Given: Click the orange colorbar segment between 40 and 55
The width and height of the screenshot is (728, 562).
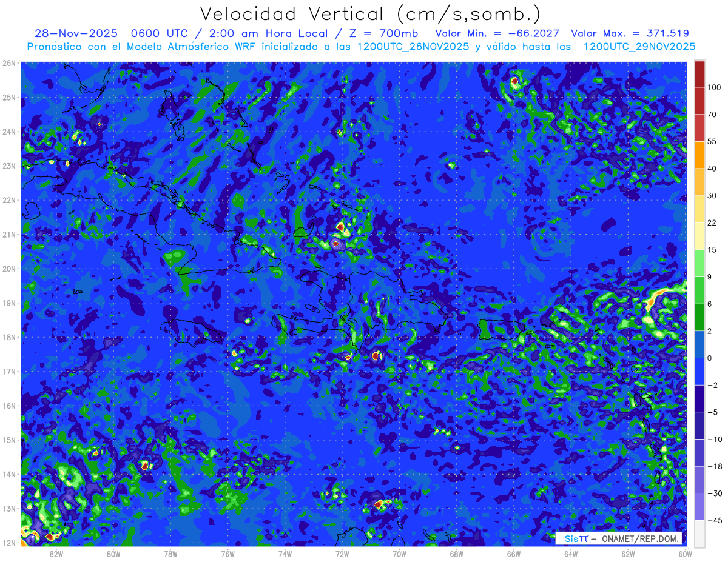Looking at the screenshot, I should [x=699, y=154].
